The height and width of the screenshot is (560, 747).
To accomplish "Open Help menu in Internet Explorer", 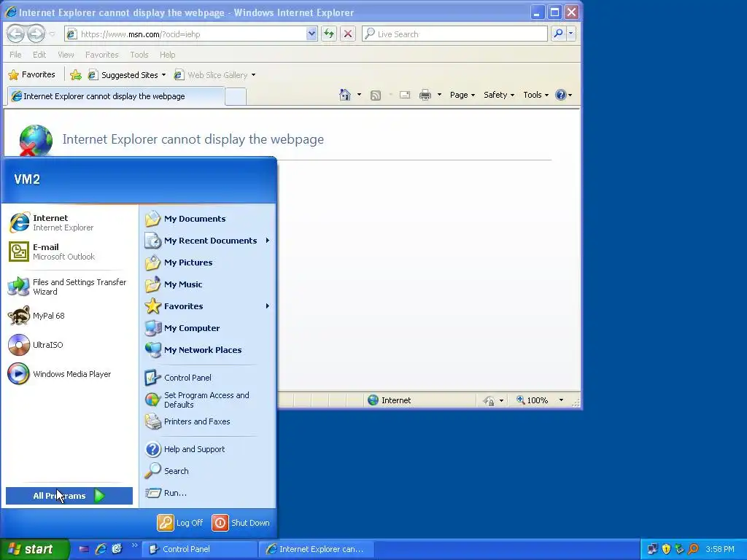I will [x=167, y=55].
